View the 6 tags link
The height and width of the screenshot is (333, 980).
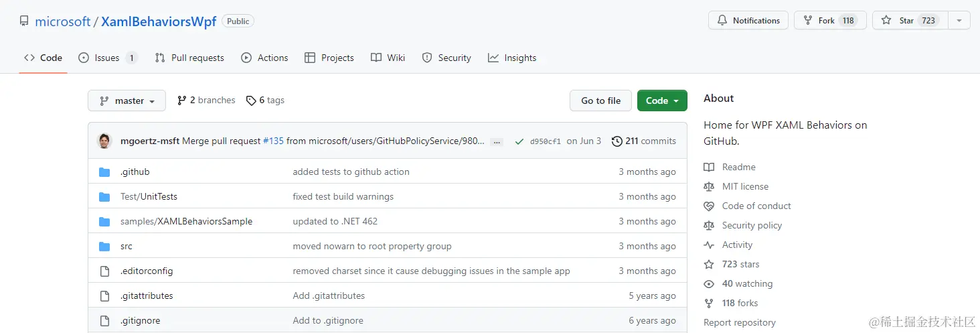click(265, 101)
